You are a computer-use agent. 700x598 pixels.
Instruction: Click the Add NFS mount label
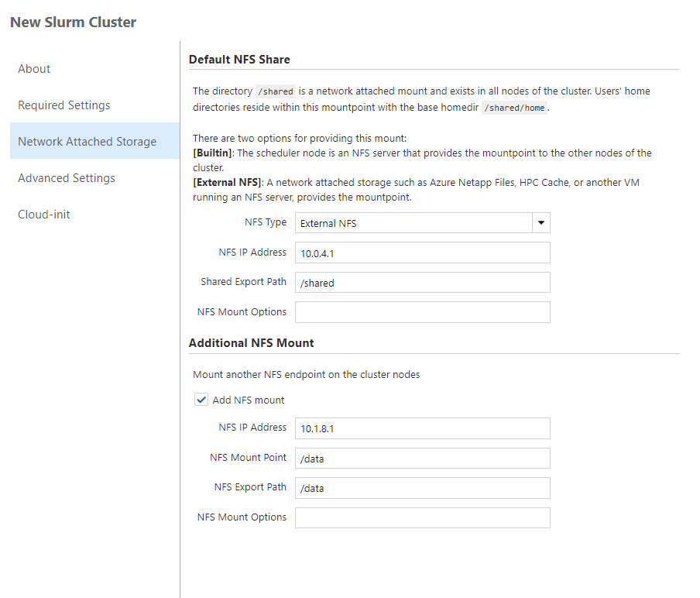click(249, 400)
